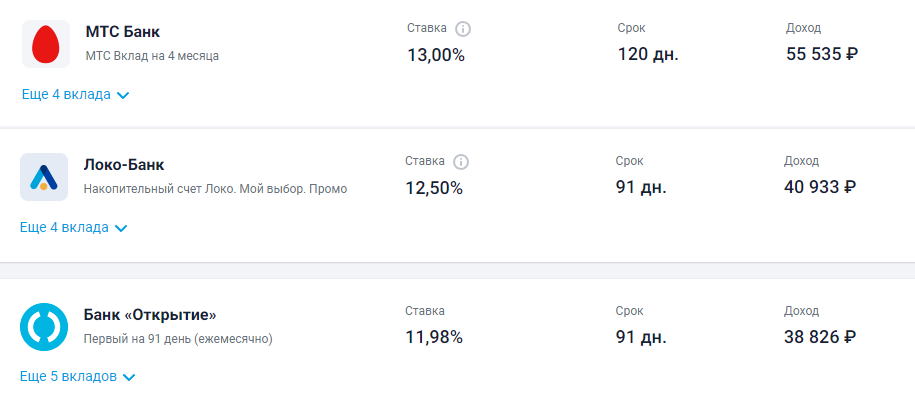Click the Bank Otkritie circular blue logo

(44, 327)
